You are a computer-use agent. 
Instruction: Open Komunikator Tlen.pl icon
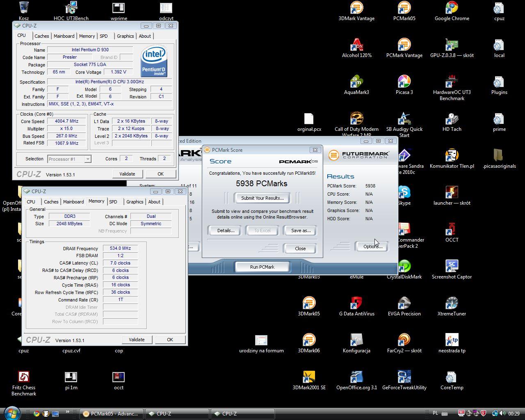(x=452, y=159)
